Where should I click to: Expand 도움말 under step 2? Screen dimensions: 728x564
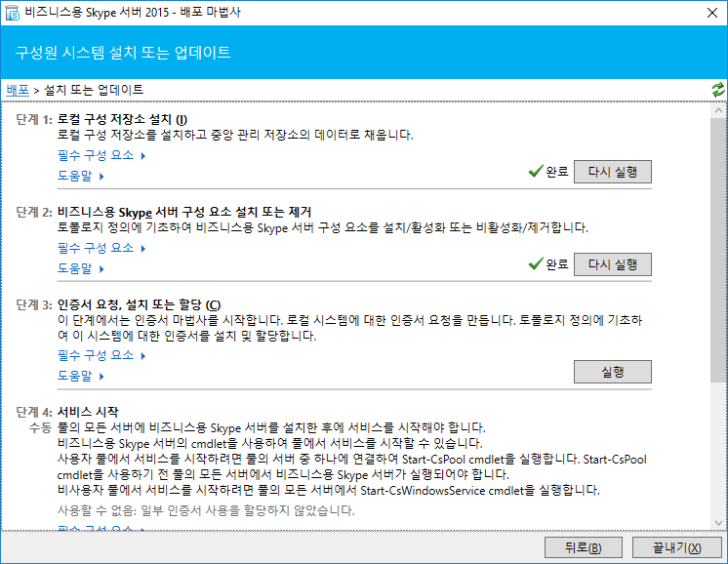click(x=81, y=268)
